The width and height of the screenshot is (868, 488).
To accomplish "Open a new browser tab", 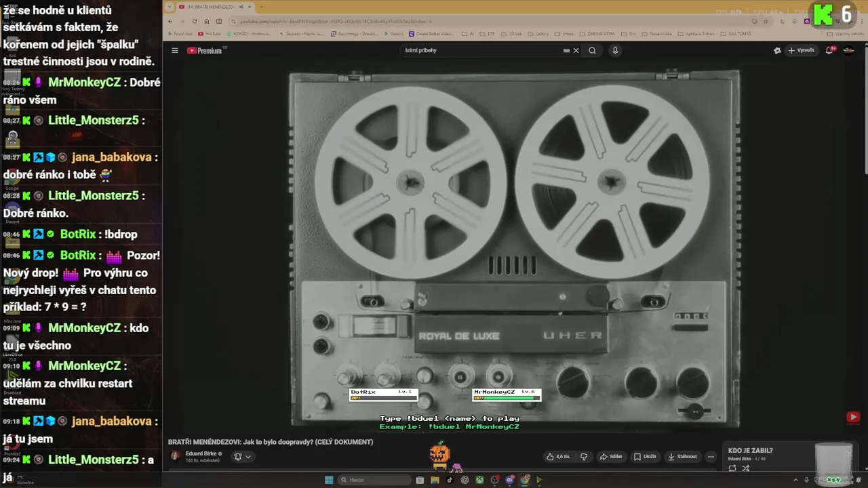I will 261,7.
